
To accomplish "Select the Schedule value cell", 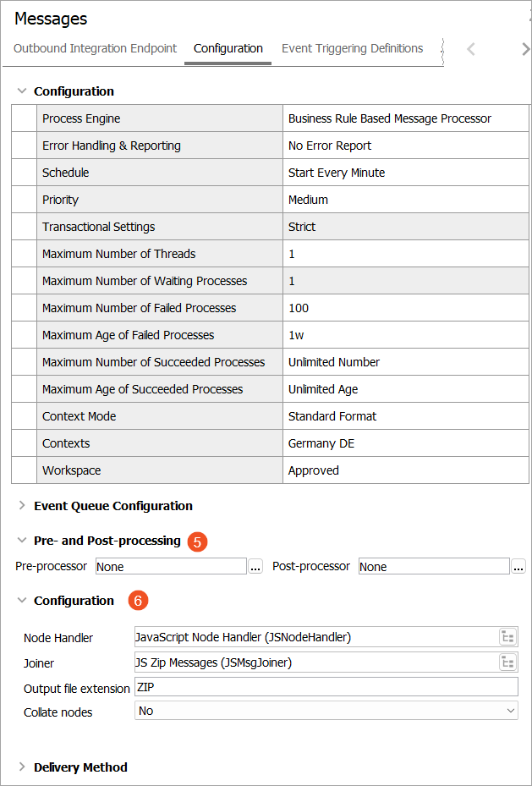I will coord(406,173).
